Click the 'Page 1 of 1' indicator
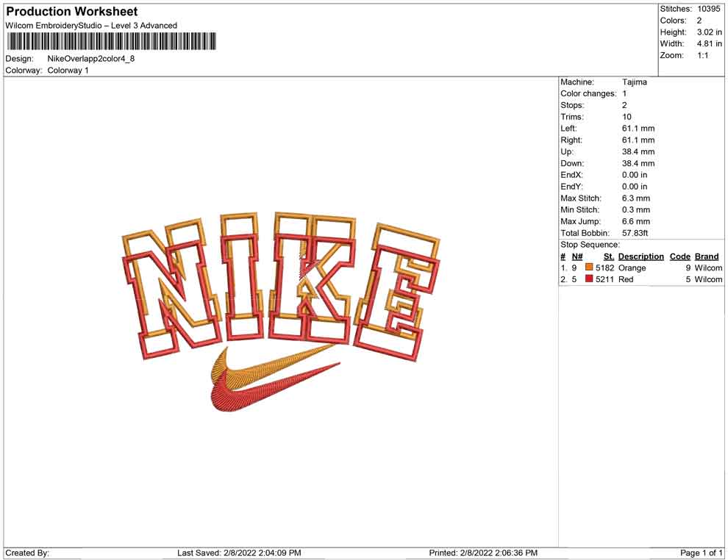This screenshot has height=560, width=728. (701, 553)
